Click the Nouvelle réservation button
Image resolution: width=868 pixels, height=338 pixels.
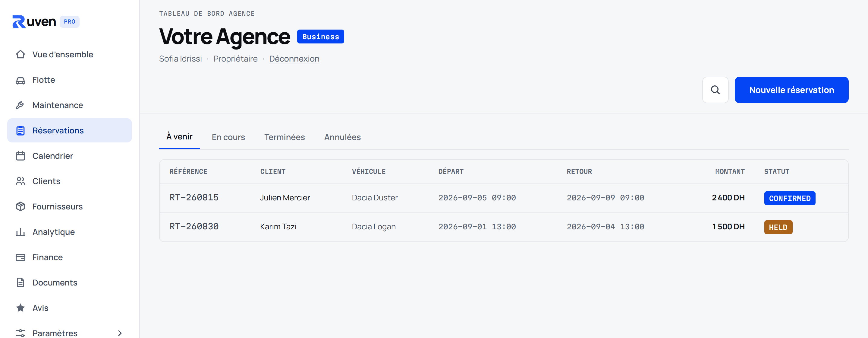791,90
